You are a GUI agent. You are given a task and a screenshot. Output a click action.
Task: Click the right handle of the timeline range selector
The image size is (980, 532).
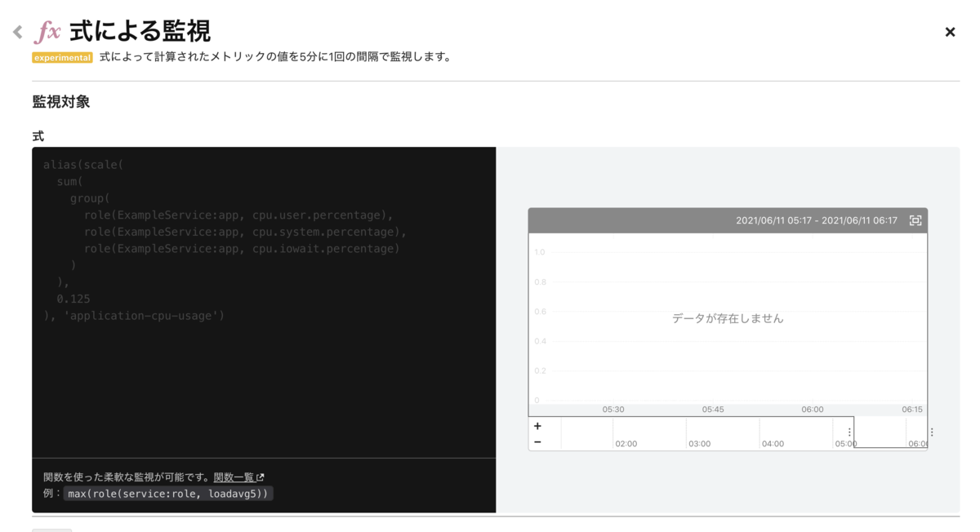tap(932, 432)
